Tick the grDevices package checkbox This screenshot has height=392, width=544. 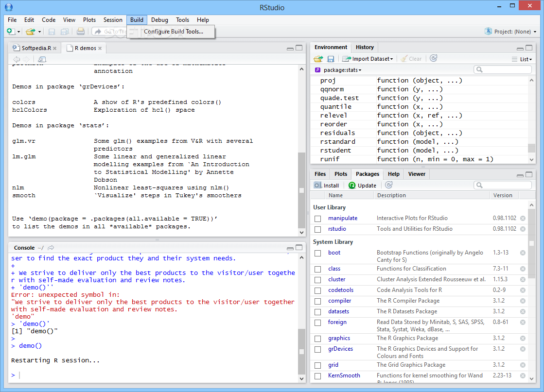(318, 349)
